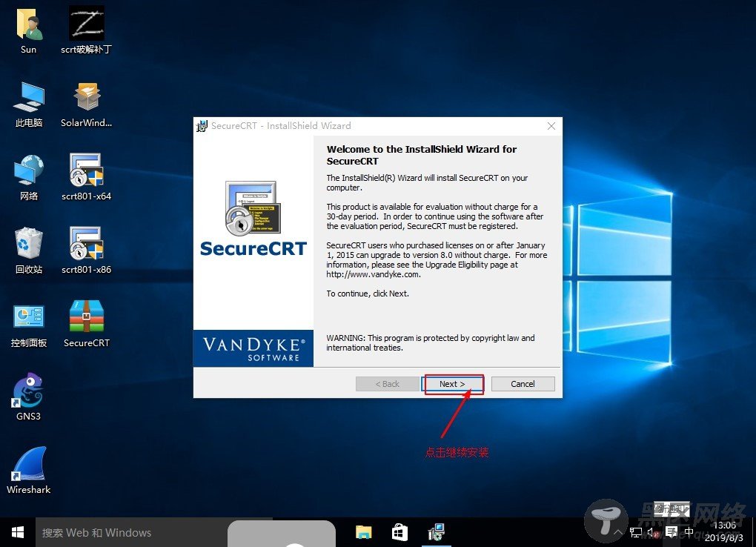Expand the hidden system tray icons chevron
The height and width of the screenshot is (547, 756).
click(617, 532)
